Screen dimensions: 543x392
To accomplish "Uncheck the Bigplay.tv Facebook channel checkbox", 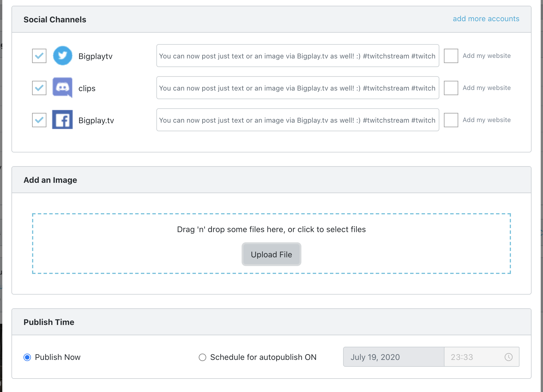I will tap(39, 120).
